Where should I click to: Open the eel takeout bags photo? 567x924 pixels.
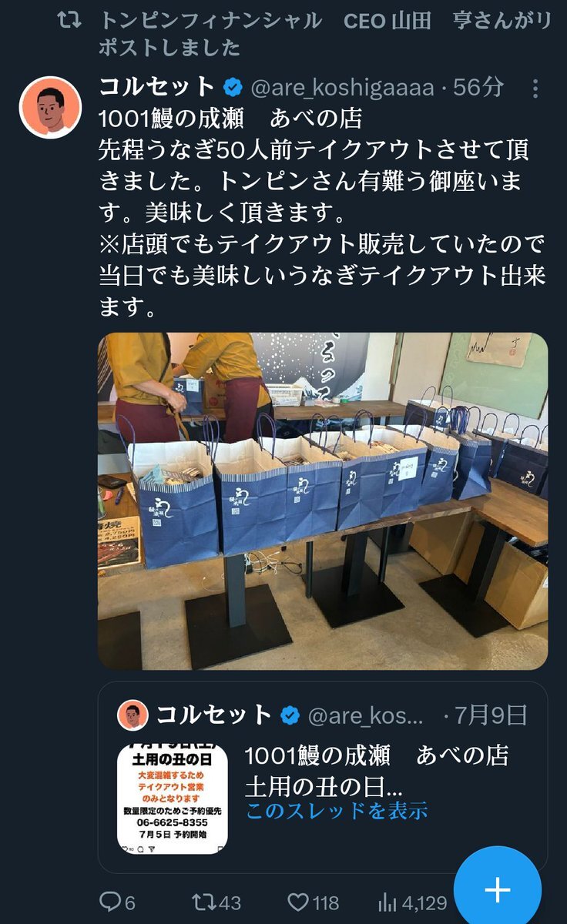(323, 501)
